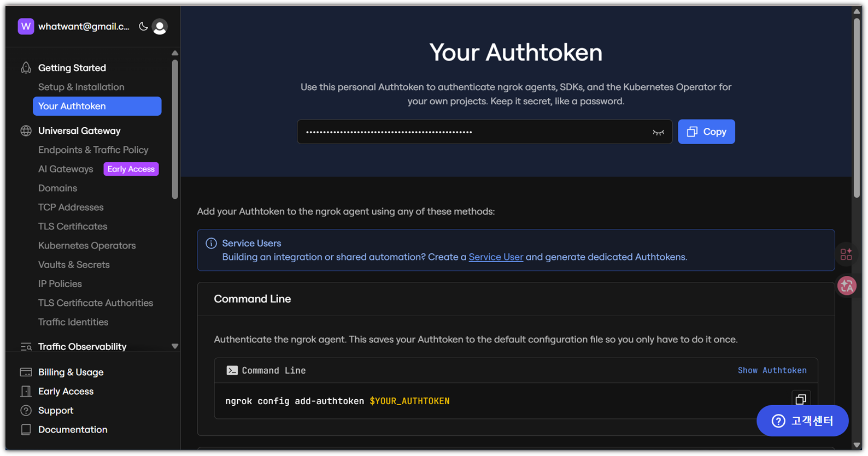Click the terminal icon beside Command Line

pos(232,370)
